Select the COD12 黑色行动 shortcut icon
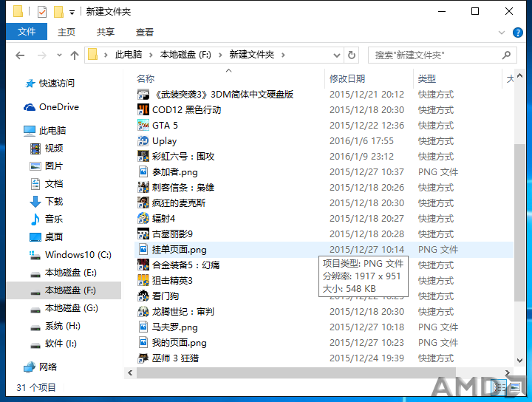532x402 pixels. 143,110
